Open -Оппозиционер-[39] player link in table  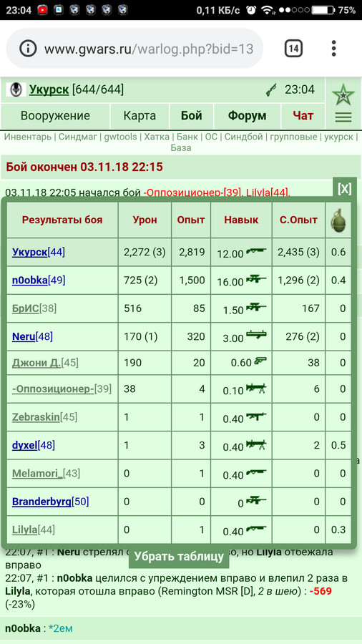point(62,389)
